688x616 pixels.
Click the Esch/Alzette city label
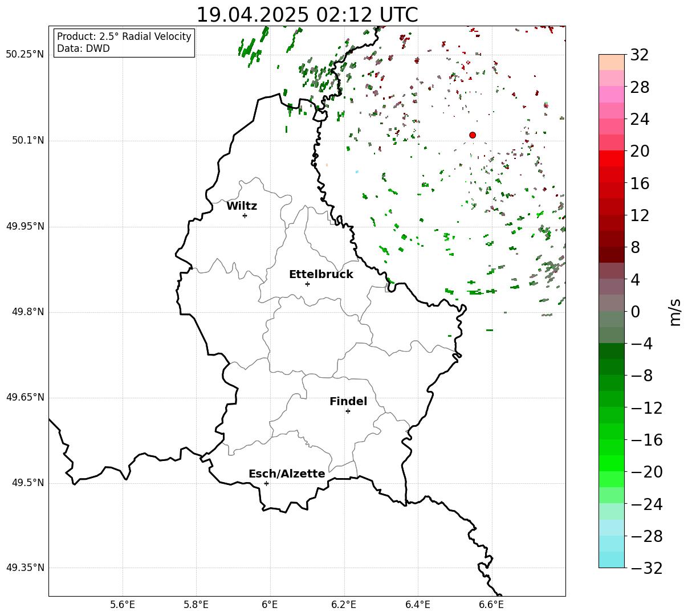(287, 474)
